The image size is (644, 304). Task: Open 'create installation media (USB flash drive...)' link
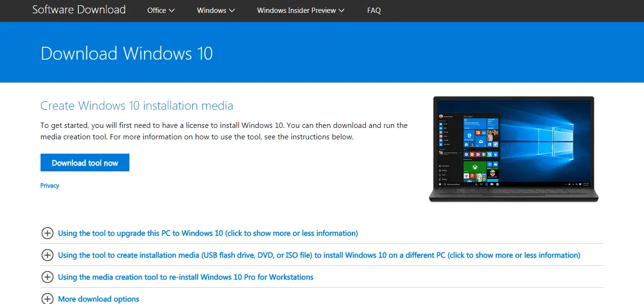pos(319,255)
